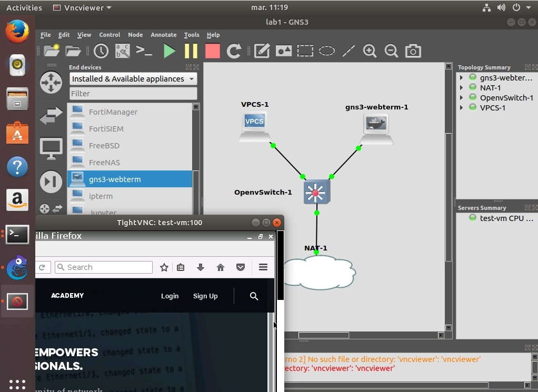Open the Annotate menu
Screen dimensions: 538x392
163,35
